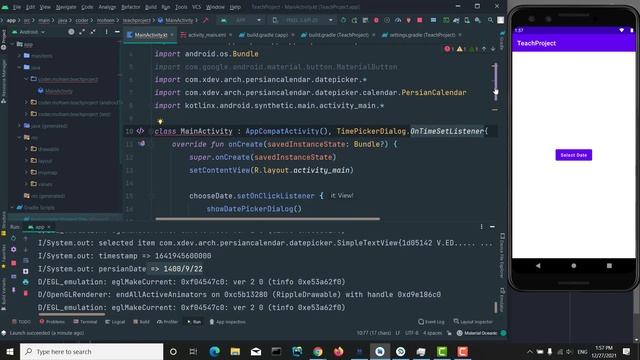640x360 pixels.
Task: Click the Rerun icon in Run panel
Action: click(x=13, y=238)
